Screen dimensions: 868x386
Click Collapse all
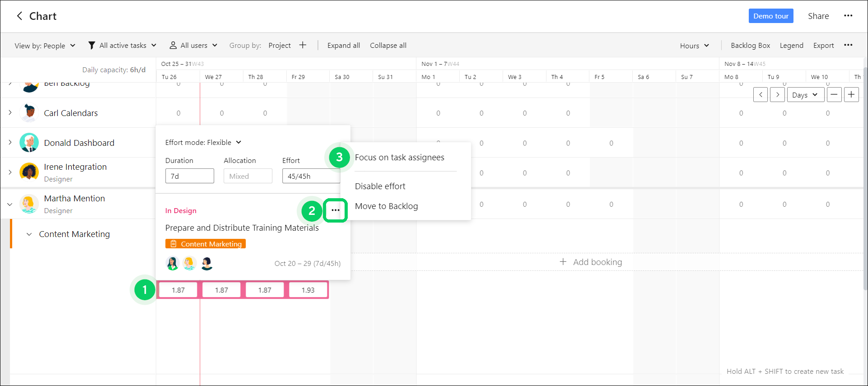point(388,45)
